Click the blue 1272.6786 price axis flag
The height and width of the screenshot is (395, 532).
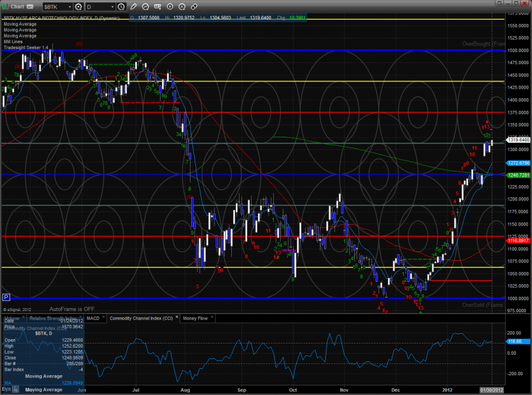[518, 163]
